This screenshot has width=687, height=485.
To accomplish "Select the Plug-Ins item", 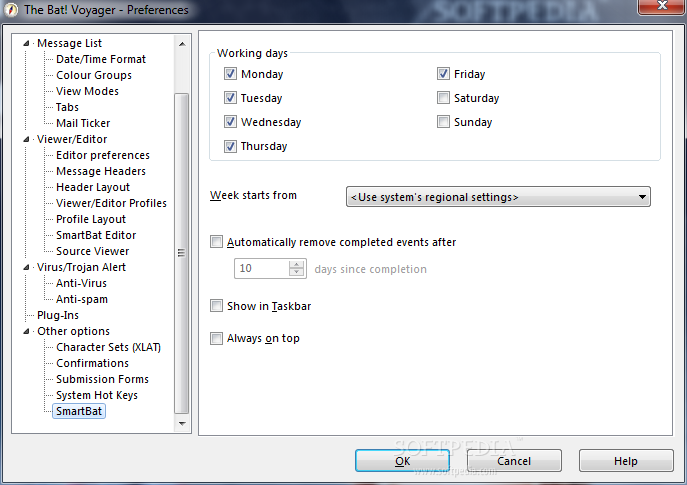I will coord(58,315).
